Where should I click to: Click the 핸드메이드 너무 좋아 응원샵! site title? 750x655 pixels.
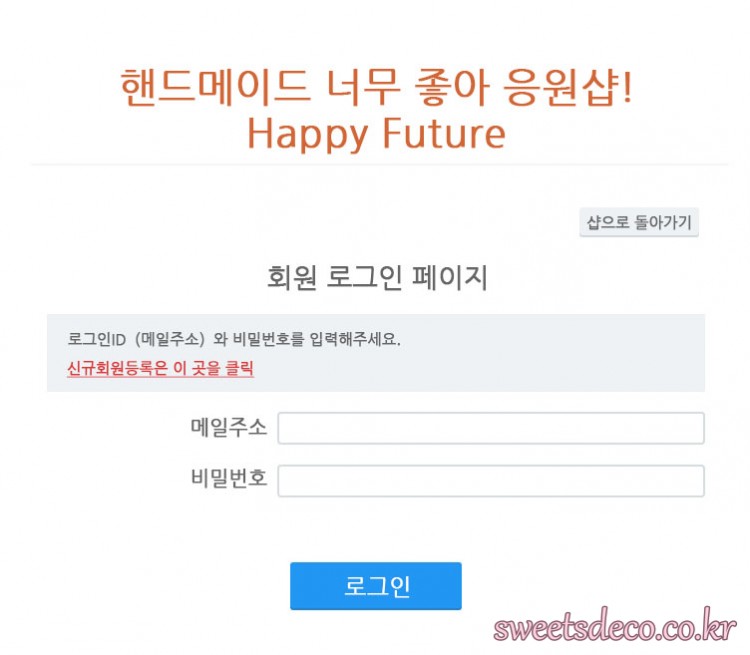[x=376, y=87]
